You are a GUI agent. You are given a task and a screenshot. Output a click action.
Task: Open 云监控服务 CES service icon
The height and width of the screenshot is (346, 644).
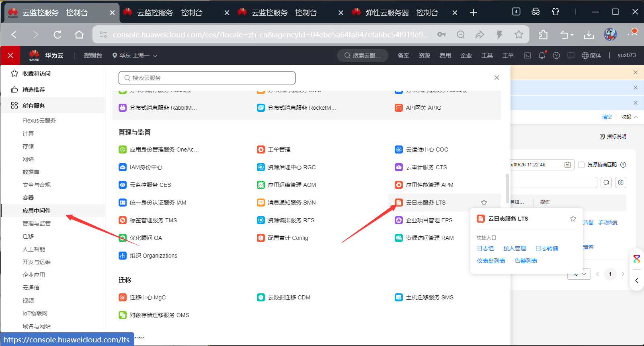pyautogui.click(x=123, y=185)
